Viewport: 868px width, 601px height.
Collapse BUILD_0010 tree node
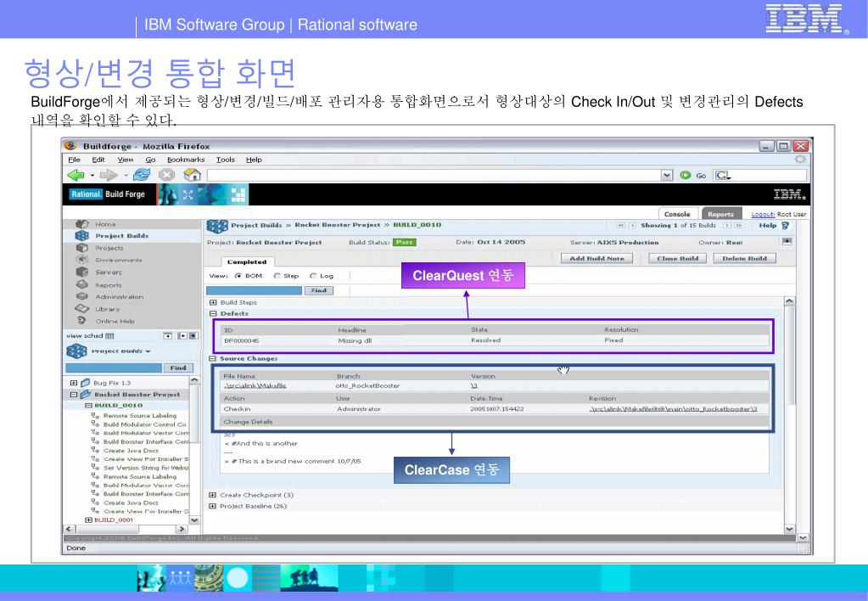pos(88,406)
